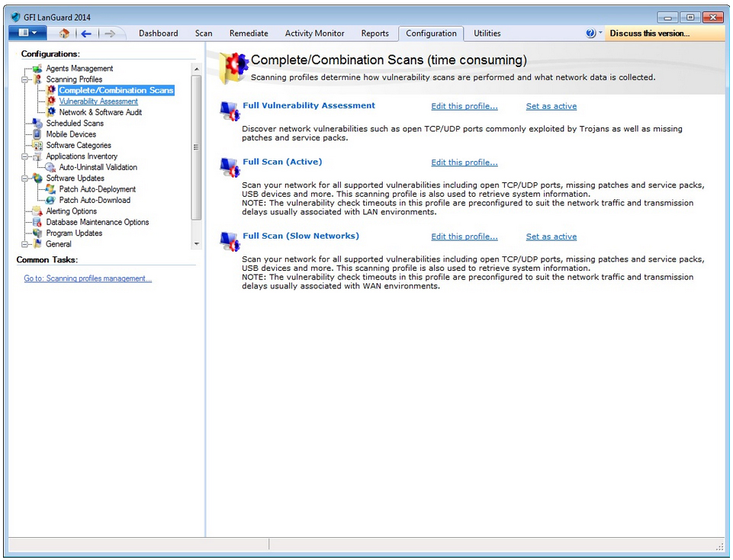Click the Network & Software Audit icon

(x=51, y=112)
